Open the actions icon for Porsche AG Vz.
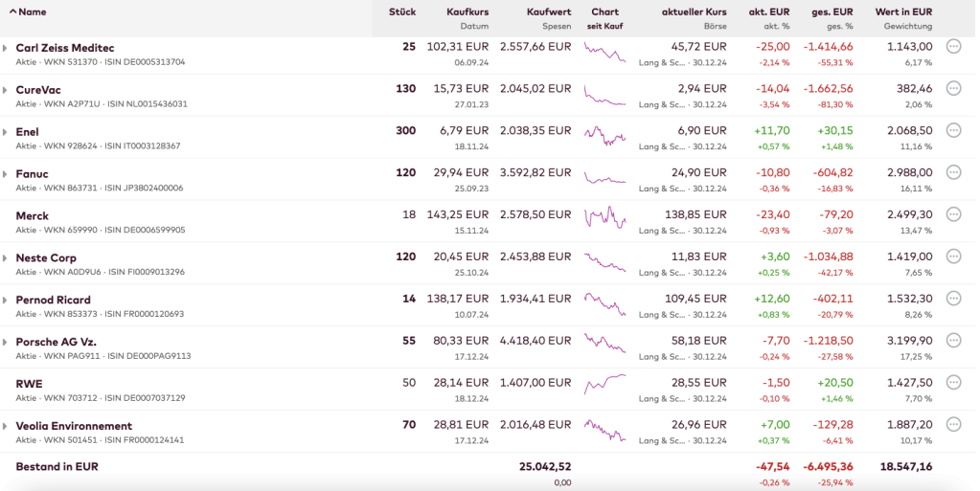The image size is (980, 491). coord(953,341)
